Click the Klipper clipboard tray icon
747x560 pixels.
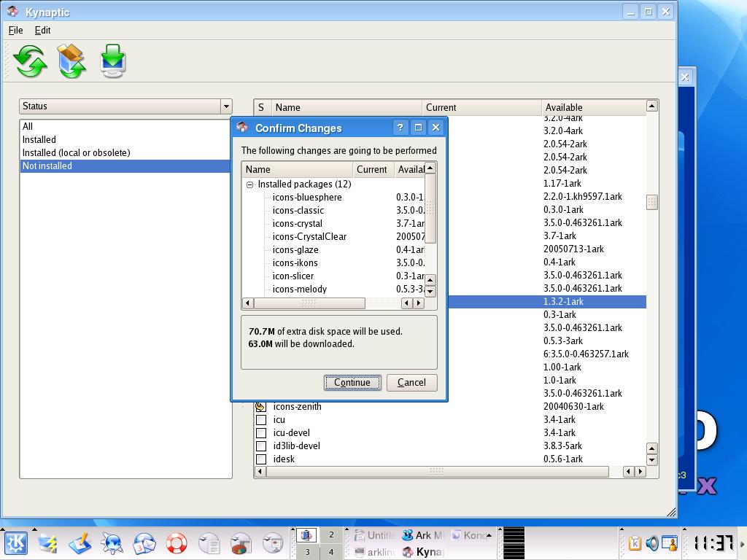coord(635,543)
